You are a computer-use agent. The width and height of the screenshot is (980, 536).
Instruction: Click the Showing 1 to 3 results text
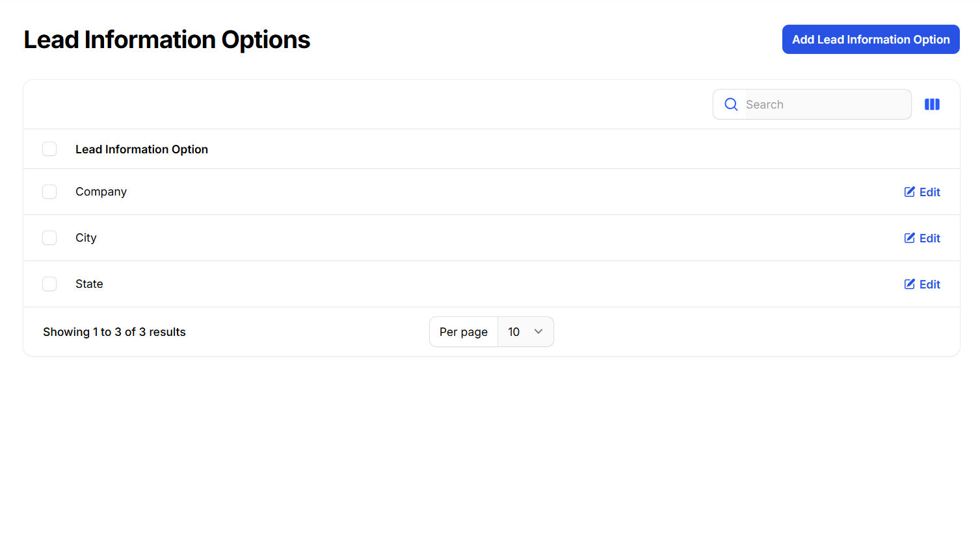(x=114, y=332)
